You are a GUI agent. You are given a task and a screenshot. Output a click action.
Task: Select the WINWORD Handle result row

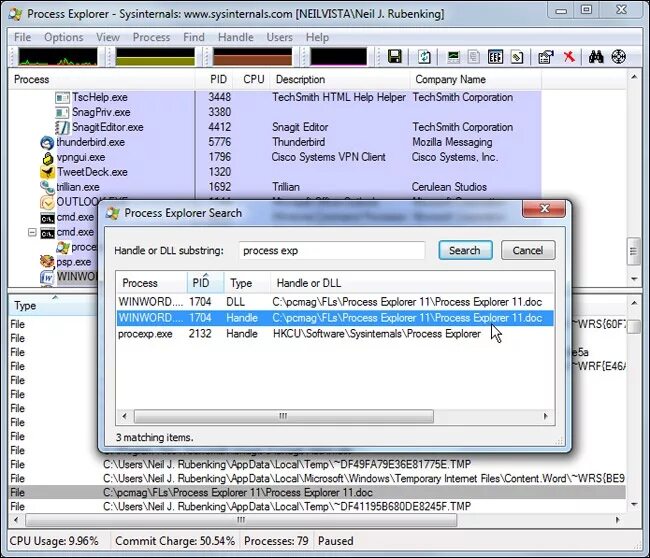point(335,318)
